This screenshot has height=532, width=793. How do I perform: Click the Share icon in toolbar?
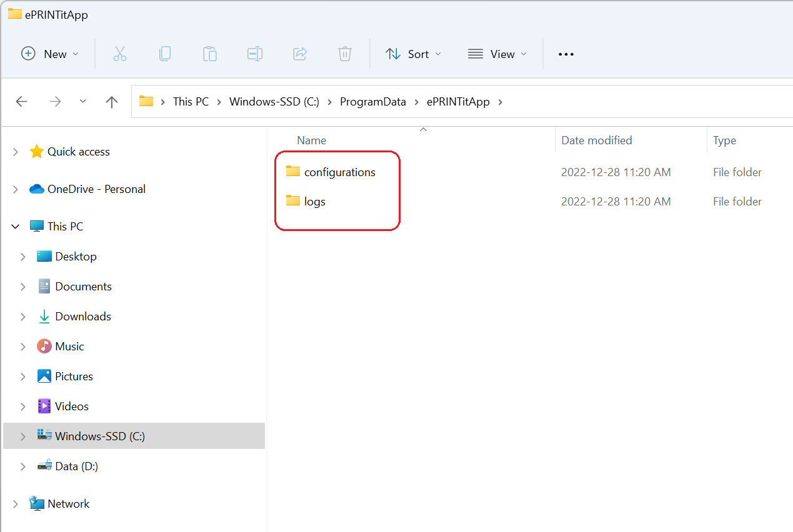[x=300, y=54]
